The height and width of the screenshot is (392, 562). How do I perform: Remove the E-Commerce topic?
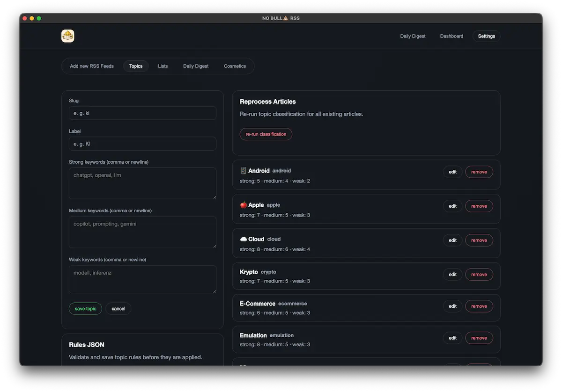[x=479, y=306]
